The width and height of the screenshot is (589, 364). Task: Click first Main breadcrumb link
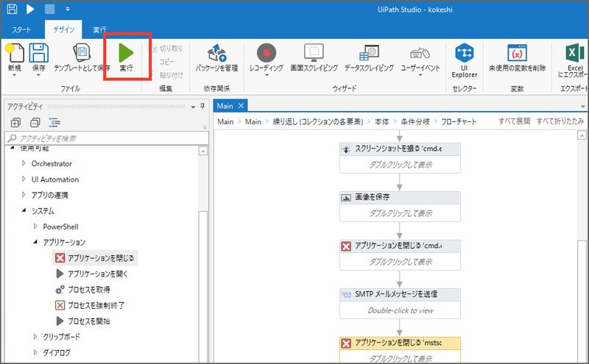click(225, 121)
